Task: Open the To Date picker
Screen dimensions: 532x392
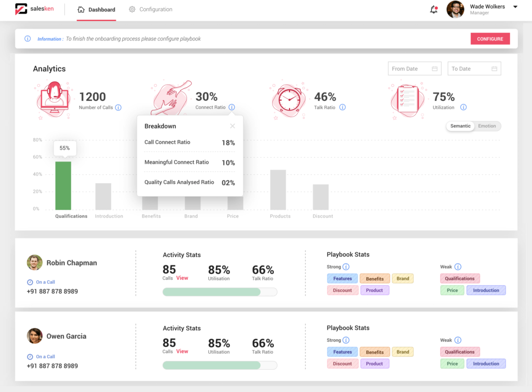Action: pos(495,68)
